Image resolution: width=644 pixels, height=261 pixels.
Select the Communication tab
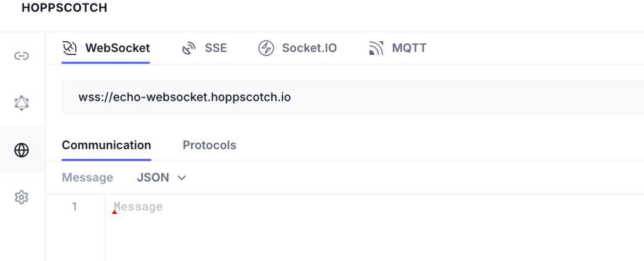pyautogui.click(x=106, y=145)
